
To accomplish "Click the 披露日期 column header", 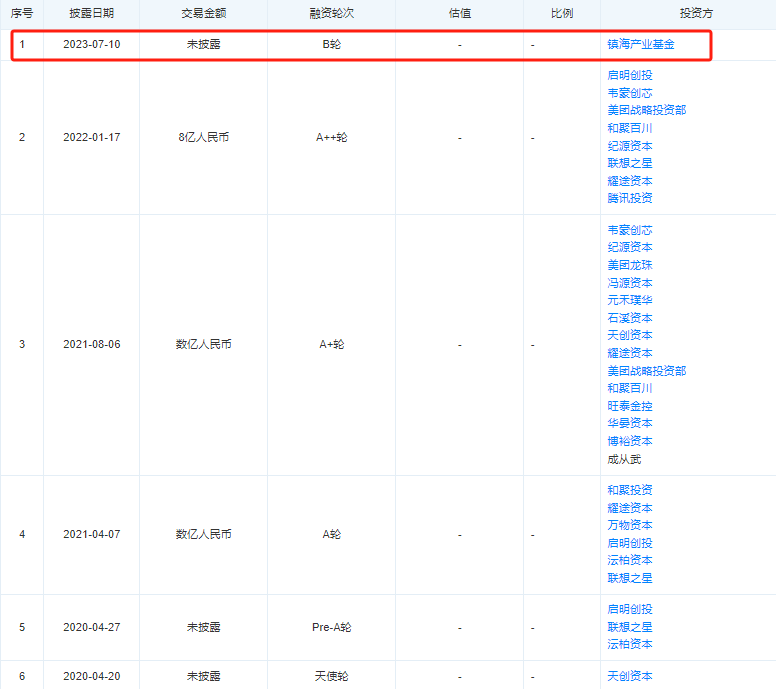I will 92,14.
